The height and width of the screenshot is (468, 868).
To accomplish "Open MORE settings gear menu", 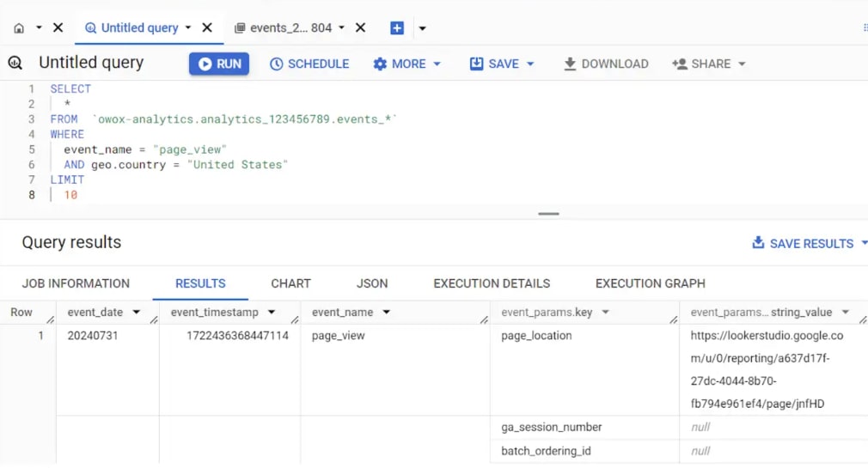I will coord(406,64).
